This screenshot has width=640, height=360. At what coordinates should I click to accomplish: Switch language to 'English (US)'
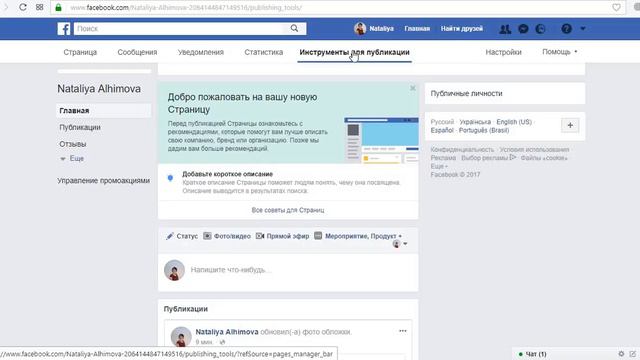(514, 122)
